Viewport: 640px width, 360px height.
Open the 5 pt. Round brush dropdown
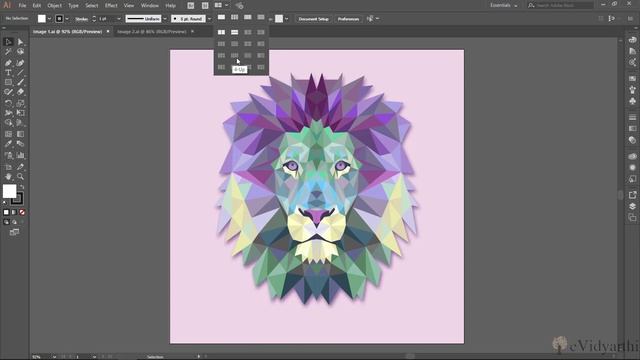pos(209,19)
